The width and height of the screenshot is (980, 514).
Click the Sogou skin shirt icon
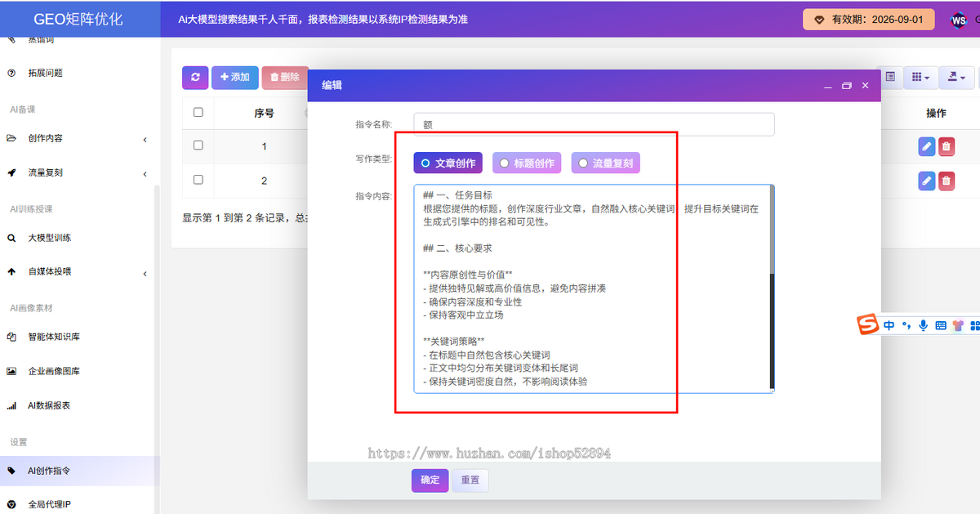point(958,325)
